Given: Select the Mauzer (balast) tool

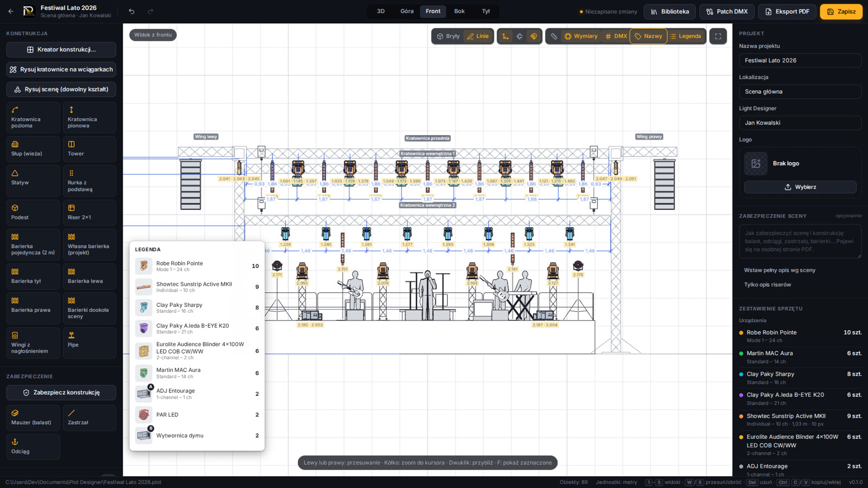Looking at the screenshot, I should tap(33, 418).
